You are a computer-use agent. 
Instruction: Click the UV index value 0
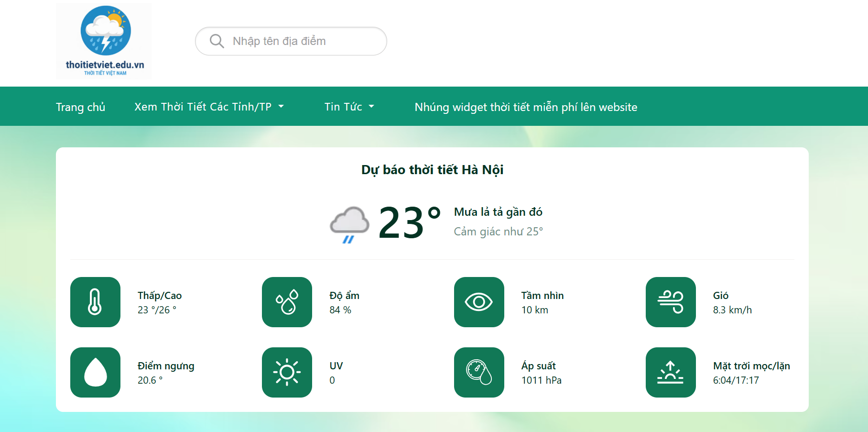(332, 380)
